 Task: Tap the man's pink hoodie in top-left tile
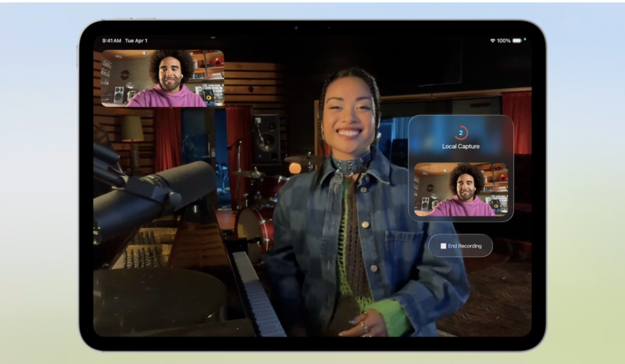click(166, 98)
